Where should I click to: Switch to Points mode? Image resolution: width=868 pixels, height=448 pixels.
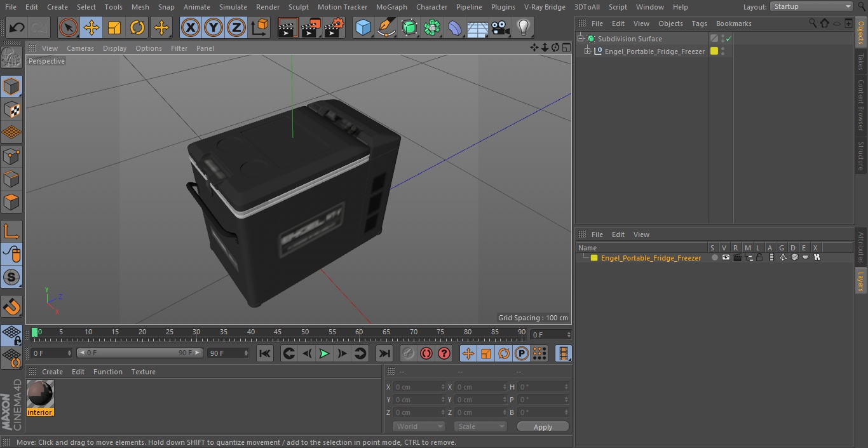click(x=11, y=156)
